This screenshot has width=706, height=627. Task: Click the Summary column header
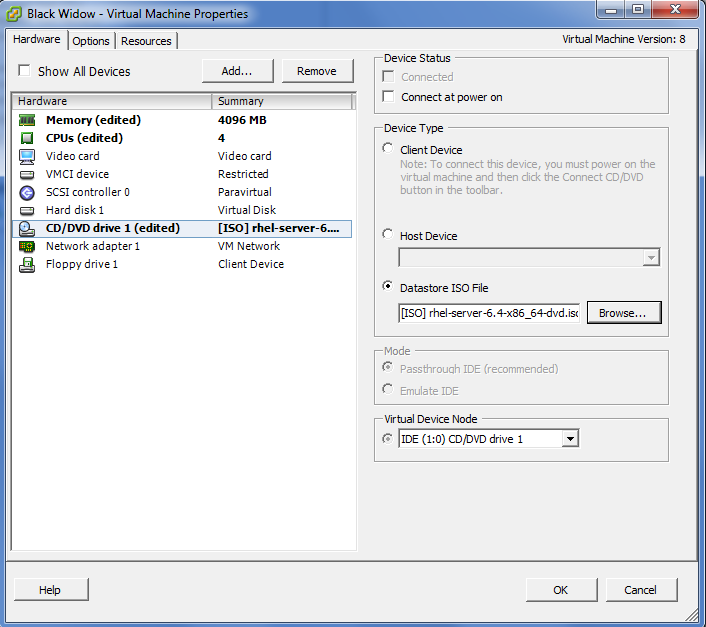click(282, 101)
